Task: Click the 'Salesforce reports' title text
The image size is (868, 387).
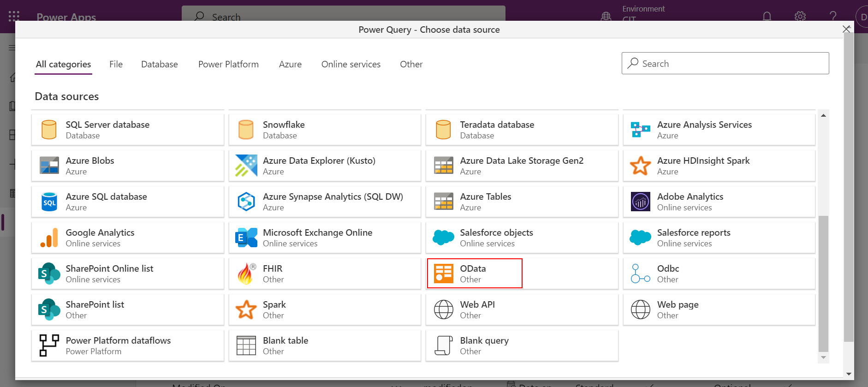Action: pos(694,232)
